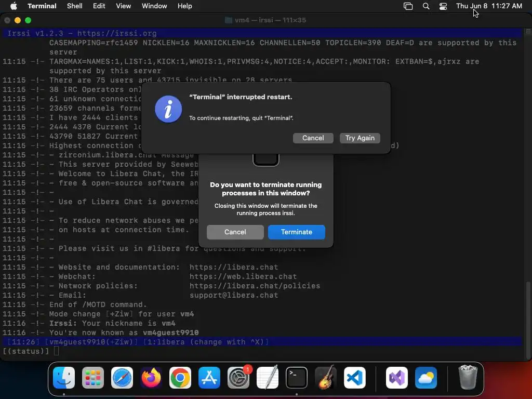Click the Irssi v1.2.3 header line

[262, 33]
